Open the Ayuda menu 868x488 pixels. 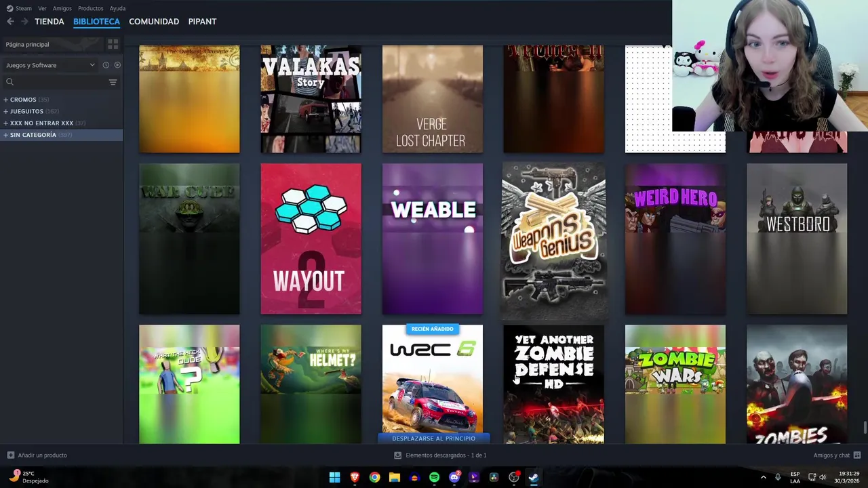[x=117, y=8]
